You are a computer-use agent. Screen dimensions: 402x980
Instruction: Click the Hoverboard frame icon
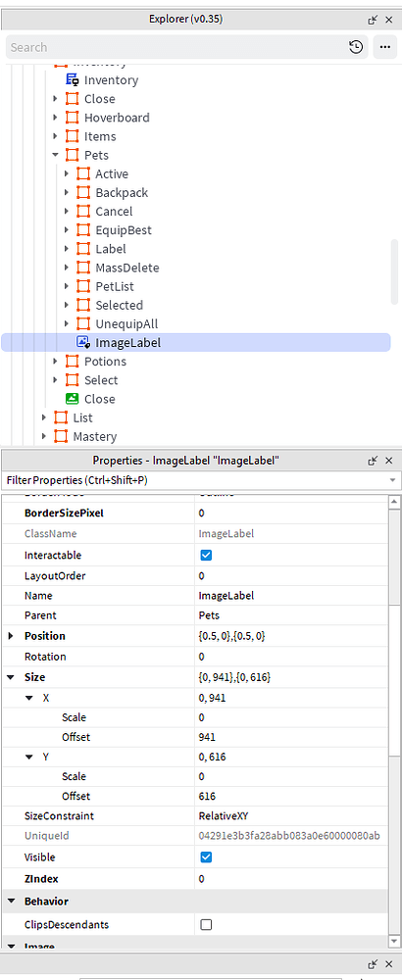pyautogui.click(x=73, y=118)
